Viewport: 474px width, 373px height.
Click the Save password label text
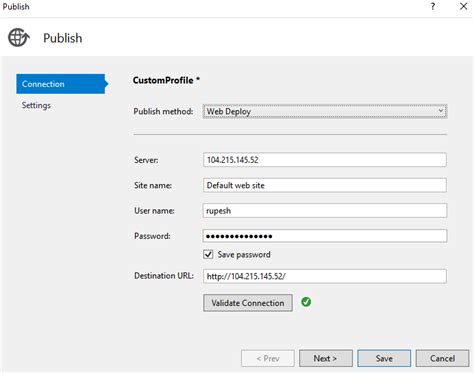click(244, 255)
